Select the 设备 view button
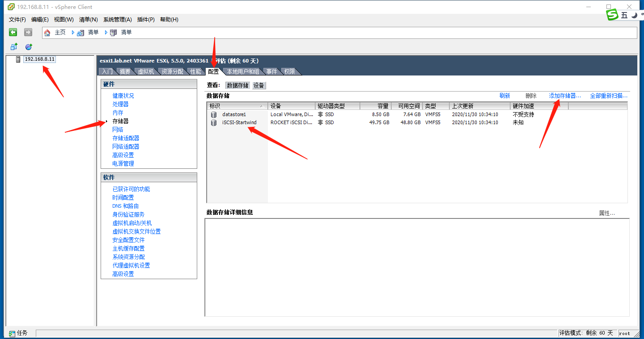644x339 pixels. pos(259,85)
